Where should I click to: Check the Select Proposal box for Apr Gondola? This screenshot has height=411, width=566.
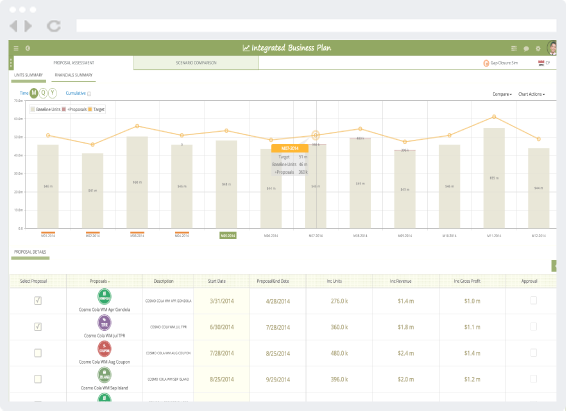pos(38,300)
